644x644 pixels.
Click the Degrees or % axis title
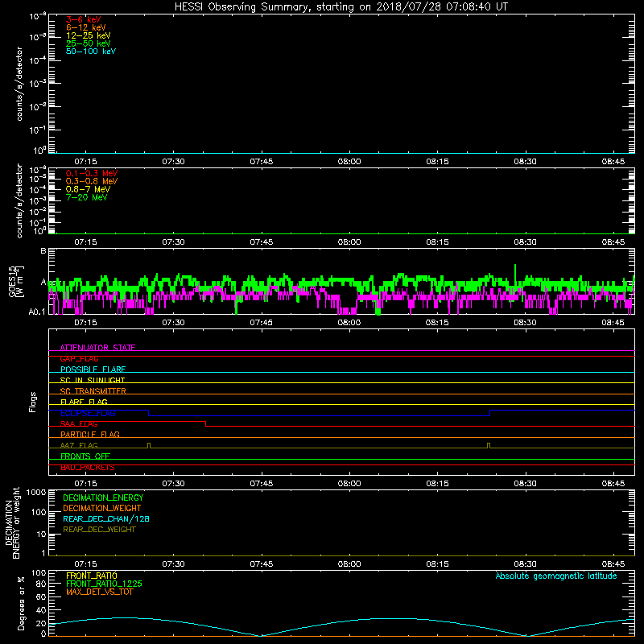21,603
